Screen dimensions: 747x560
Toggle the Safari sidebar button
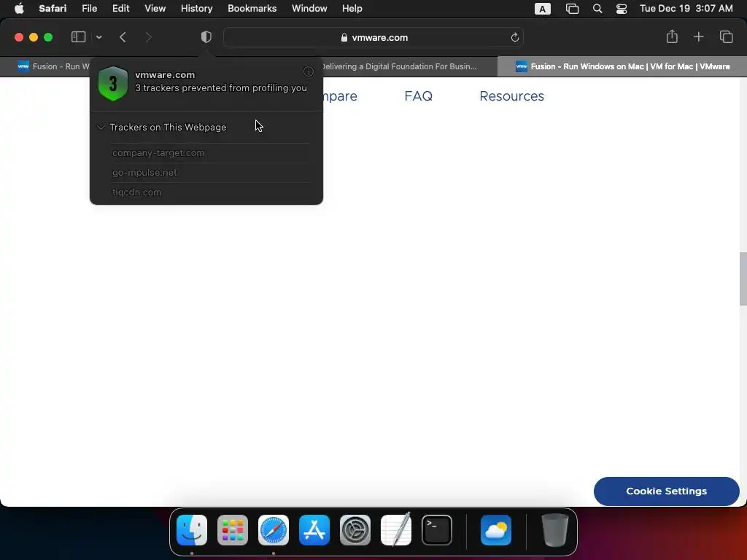[78, 37]
